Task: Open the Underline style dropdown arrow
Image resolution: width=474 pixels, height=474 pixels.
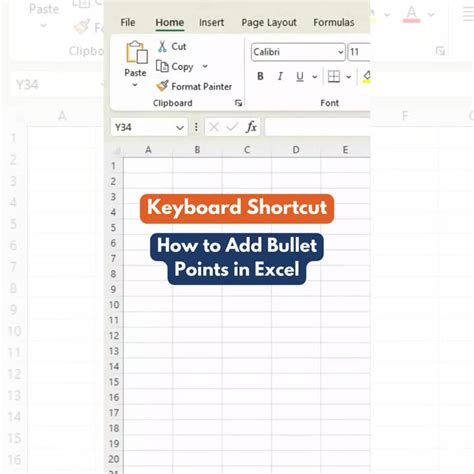Action: [x=314, y=77]
